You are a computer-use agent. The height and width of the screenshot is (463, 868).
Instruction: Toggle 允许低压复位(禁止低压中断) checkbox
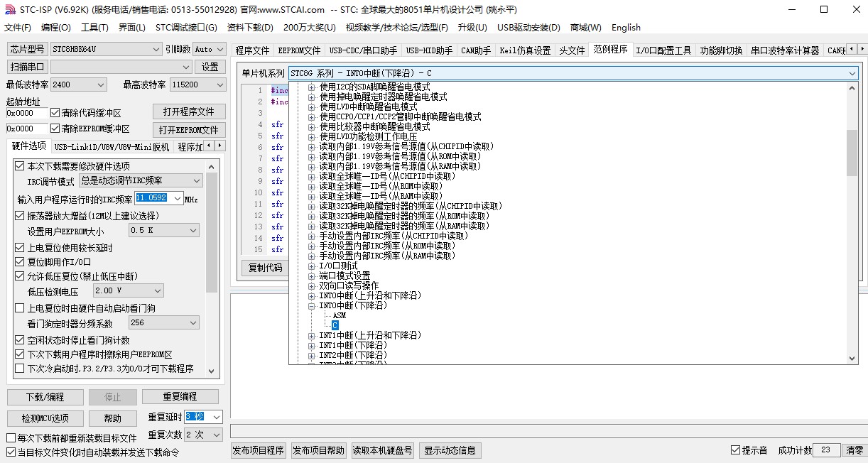click(x=19, y=276)
